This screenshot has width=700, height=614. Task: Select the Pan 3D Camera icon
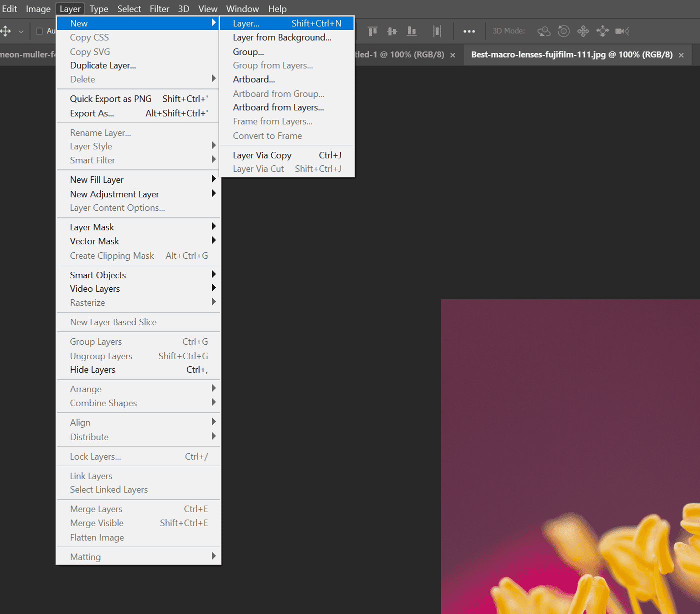tap(582, 31)
